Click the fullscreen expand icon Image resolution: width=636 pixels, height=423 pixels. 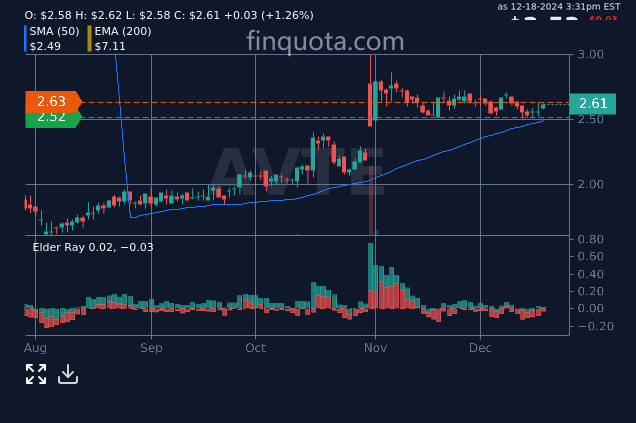tap(36, 374)
